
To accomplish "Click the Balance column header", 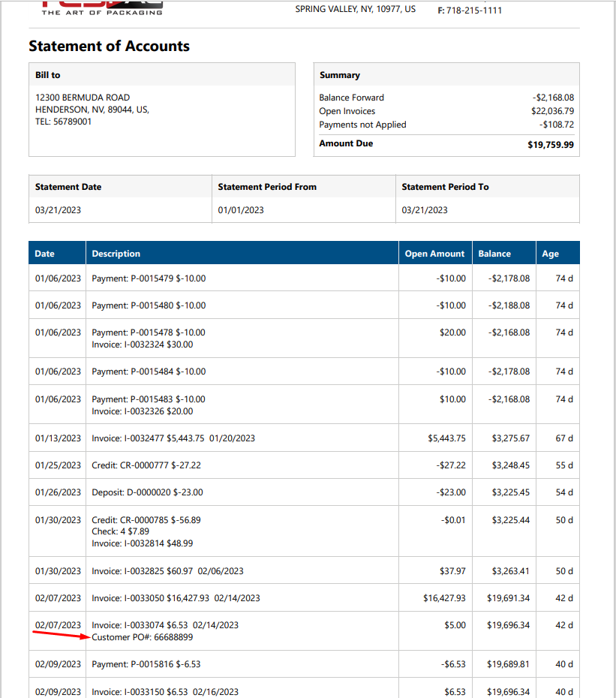I will 494,254.
